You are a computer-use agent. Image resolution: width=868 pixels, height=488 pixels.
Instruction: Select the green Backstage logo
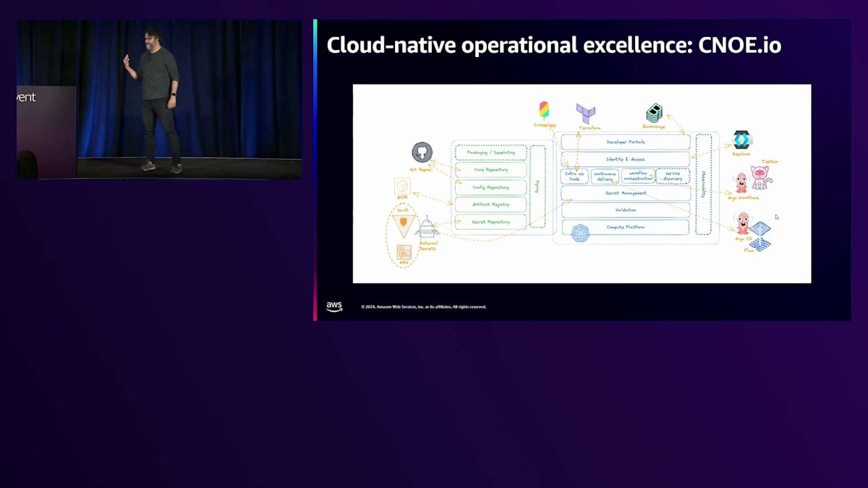coord(654,113)
